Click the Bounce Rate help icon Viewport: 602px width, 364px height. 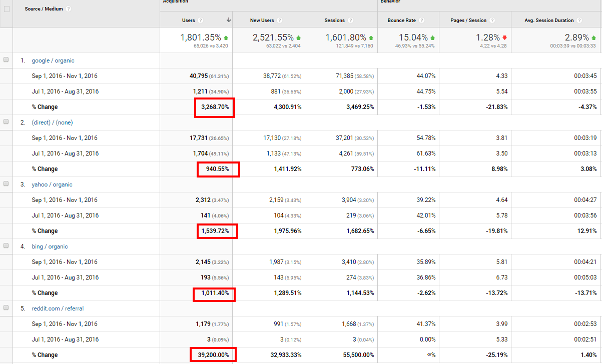tap(422, 20)
